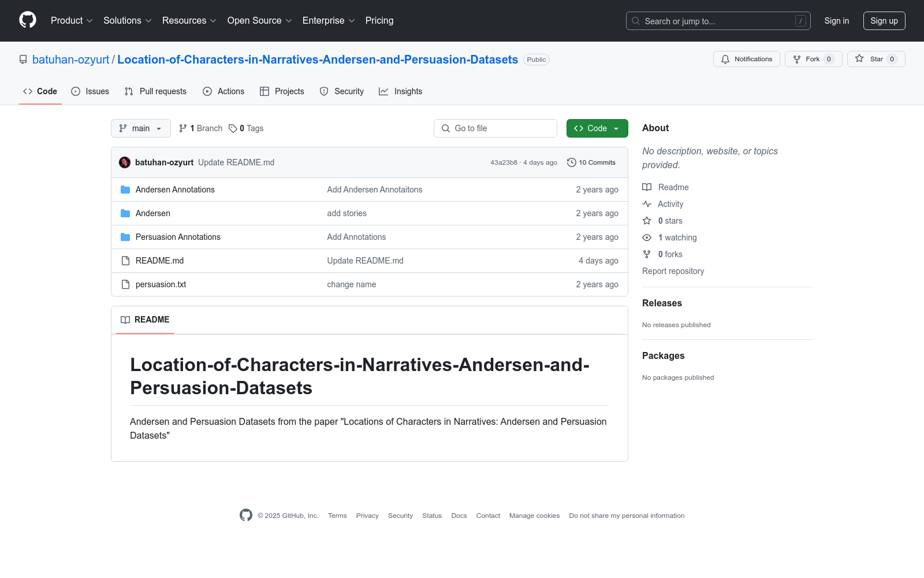Click the batuhan-ozyurt avatar in commit row
Image resolution: width=924 pixels, height=578 pixels.
125,162
